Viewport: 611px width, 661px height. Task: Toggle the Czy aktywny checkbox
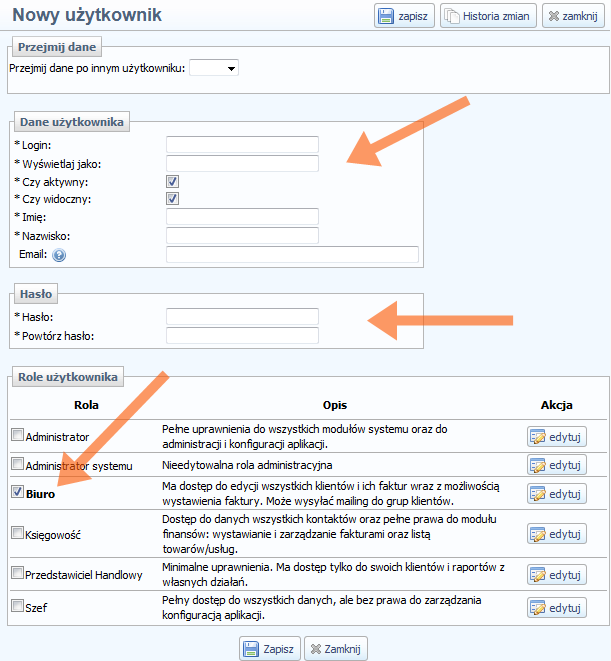click(172, 182)
